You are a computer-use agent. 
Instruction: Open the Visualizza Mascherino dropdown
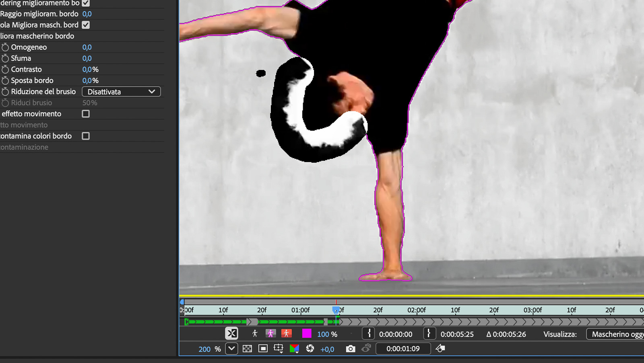(x=615, y=334)
